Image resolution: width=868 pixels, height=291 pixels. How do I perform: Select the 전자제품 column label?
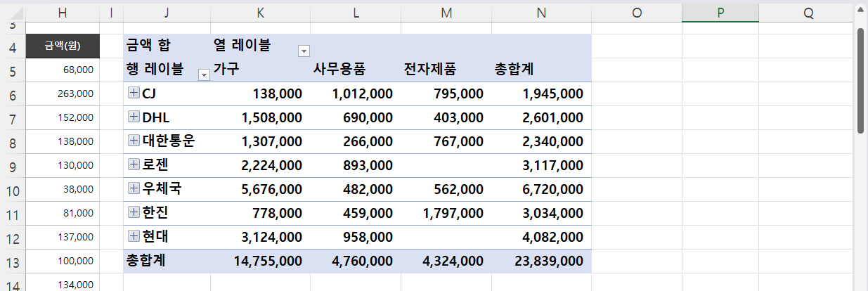tap(446, 70)
